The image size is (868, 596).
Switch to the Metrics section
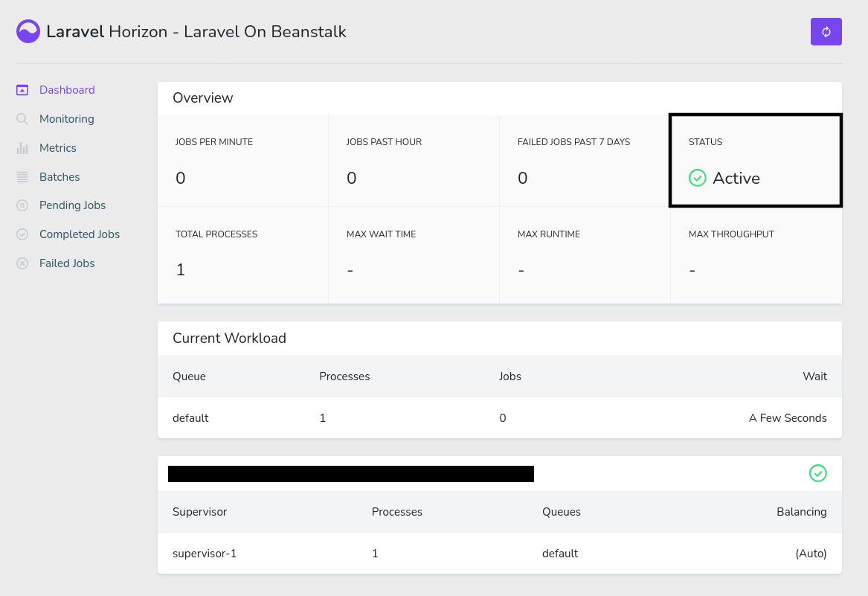[x=57, y=147]
